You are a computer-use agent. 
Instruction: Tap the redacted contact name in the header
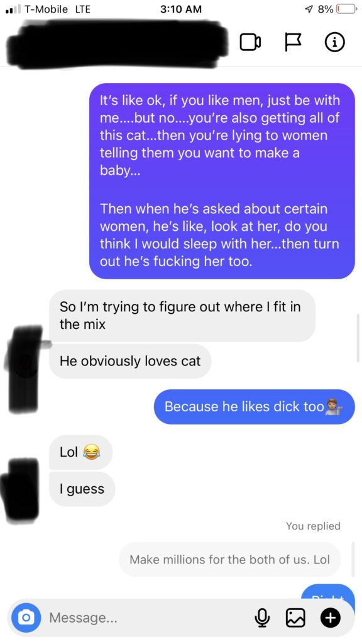pos(119,42)
